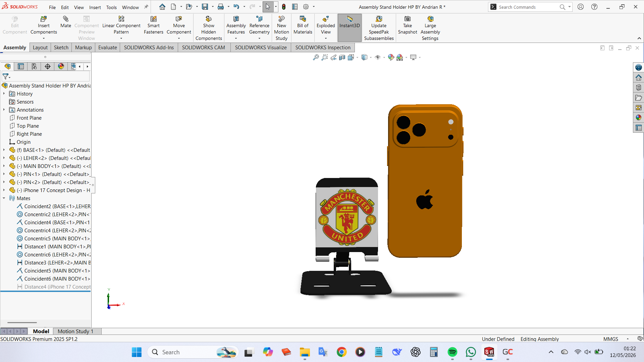Click the Previous View icon

click(x=333, y=57)
